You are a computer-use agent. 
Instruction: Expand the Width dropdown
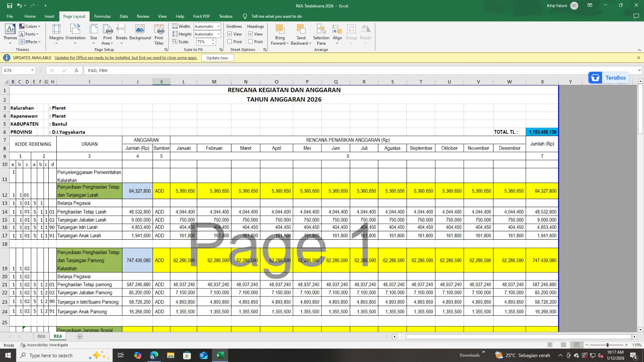point(219,27)
